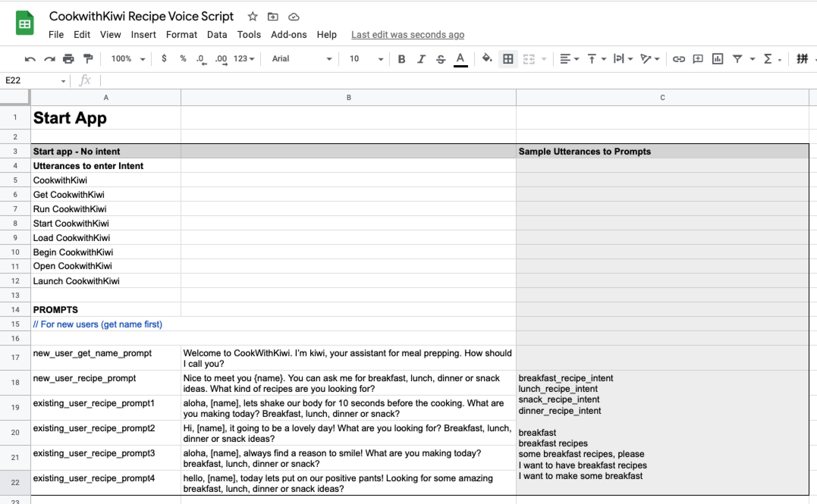Star this spreadsheet document
Viewport: 817px width, 504px height.
pyautogui.click(x=253, y=17)
